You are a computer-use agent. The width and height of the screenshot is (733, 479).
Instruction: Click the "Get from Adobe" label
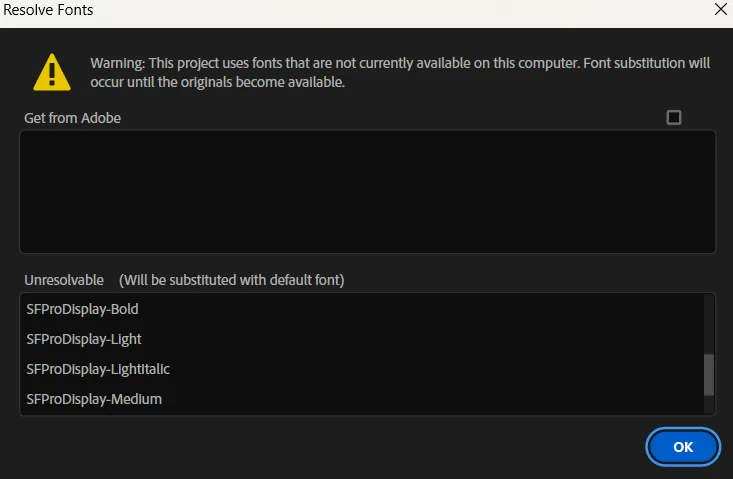click(72, 118)
